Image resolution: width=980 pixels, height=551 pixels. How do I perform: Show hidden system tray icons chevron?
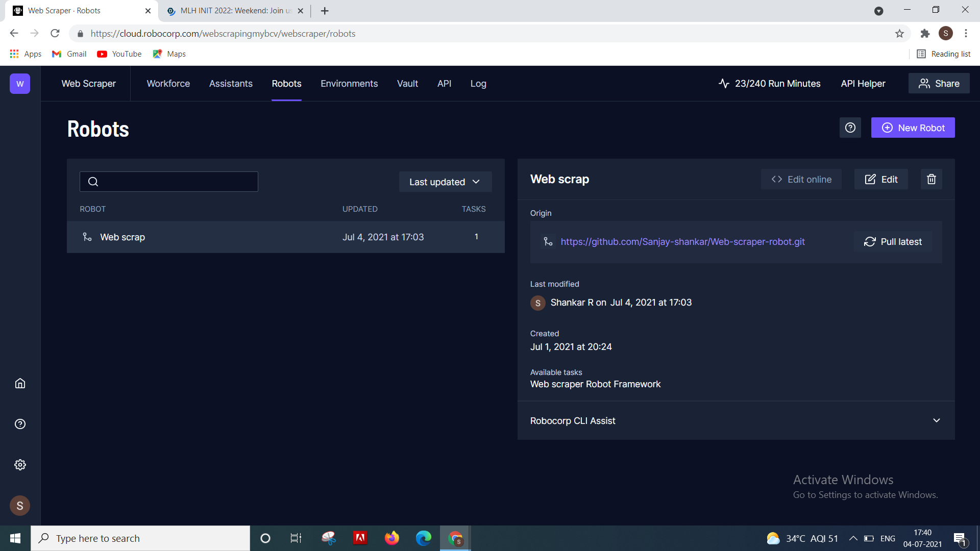point(852,538)
